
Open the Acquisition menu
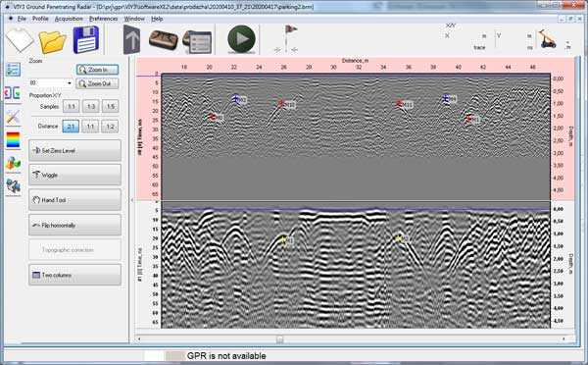pos(69,19)
